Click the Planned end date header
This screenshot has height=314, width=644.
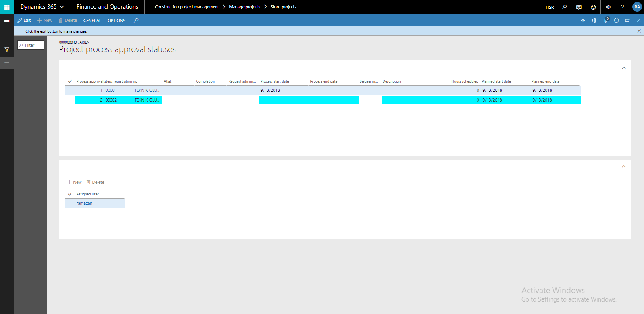(545, 81)
